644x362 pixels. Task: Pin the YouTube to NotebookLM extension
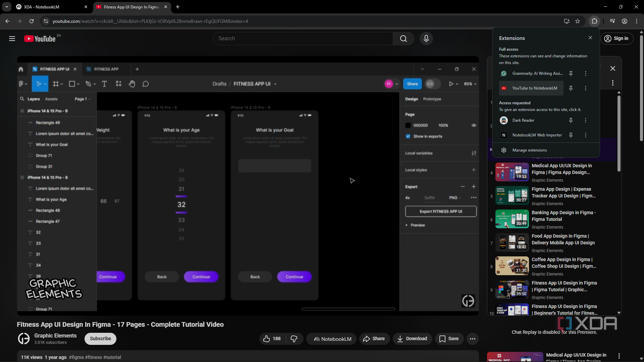click(x=571, y=88)
